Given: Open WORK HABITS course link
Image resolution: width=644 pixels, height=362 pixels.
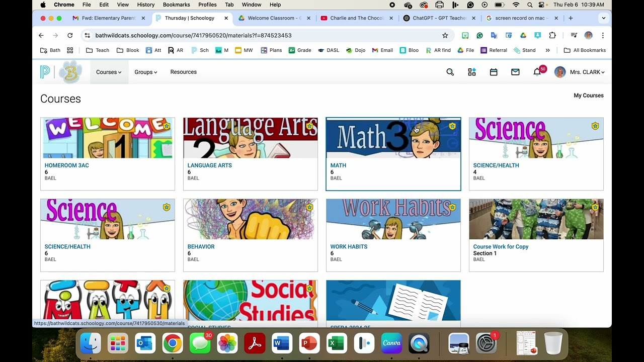Looking at the screenshot, I should click(349, 247).
